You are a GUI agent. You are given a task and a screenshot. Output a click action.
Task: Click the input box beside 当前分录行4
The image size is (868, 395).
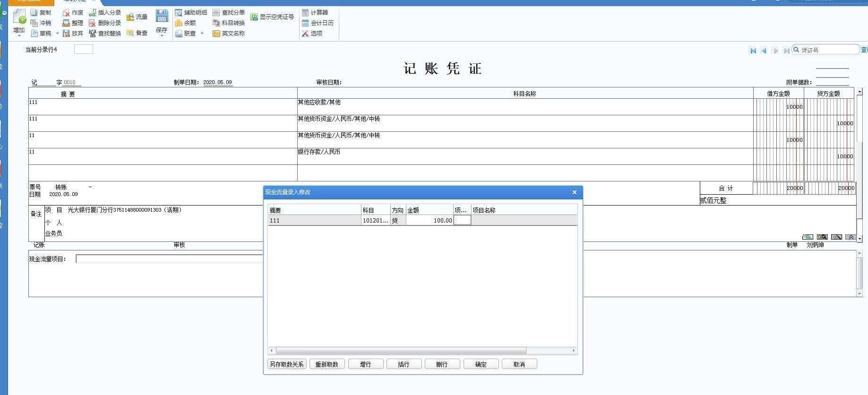click(x=84, y=49)
